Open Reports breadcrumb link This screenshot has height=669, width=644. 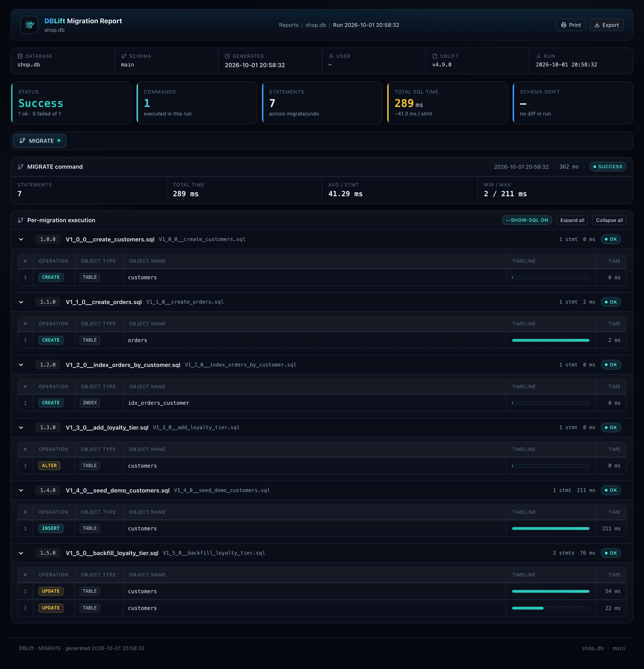289,25
